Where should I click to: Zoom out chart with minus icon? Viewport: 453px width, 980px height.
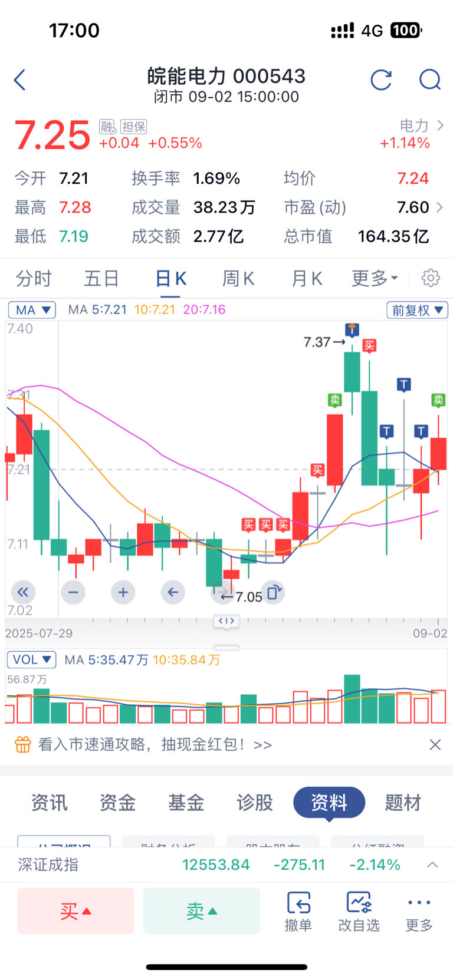coord(73,592)
